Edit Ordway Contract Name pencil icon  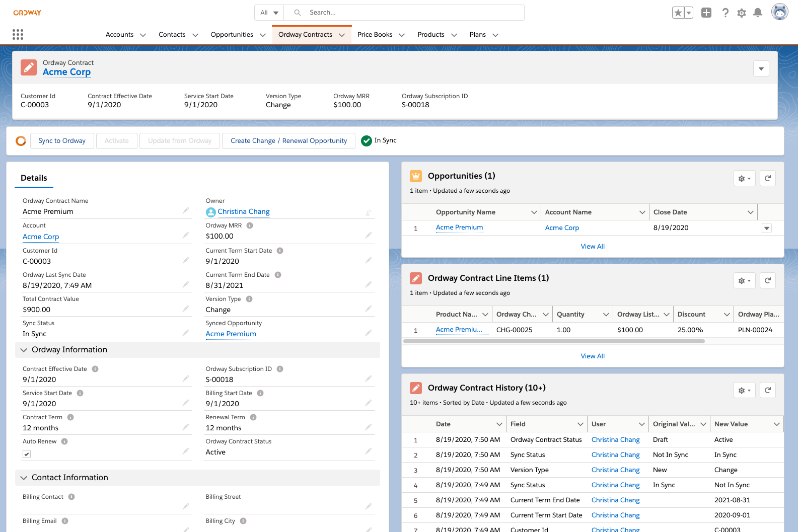coord(186,210)
